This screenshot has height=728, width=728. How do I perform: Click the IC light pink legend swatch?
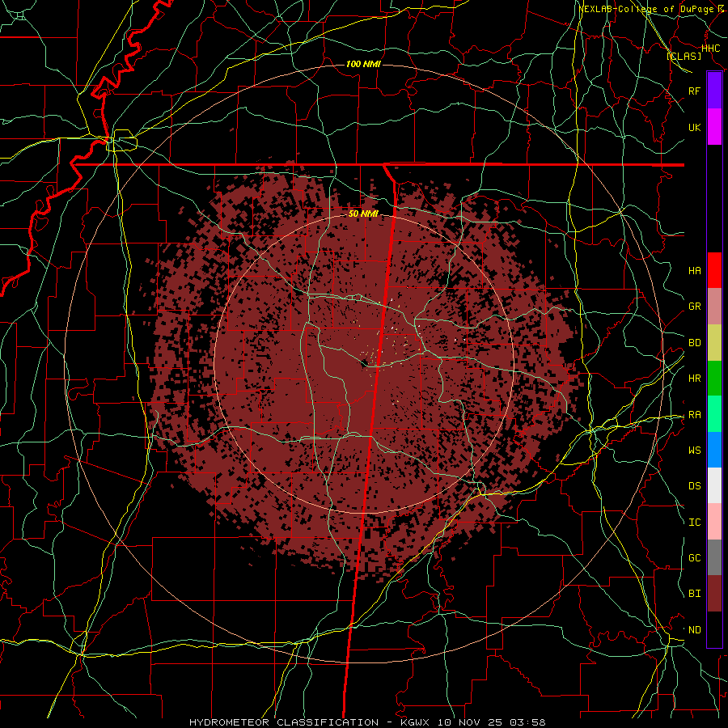714,522
